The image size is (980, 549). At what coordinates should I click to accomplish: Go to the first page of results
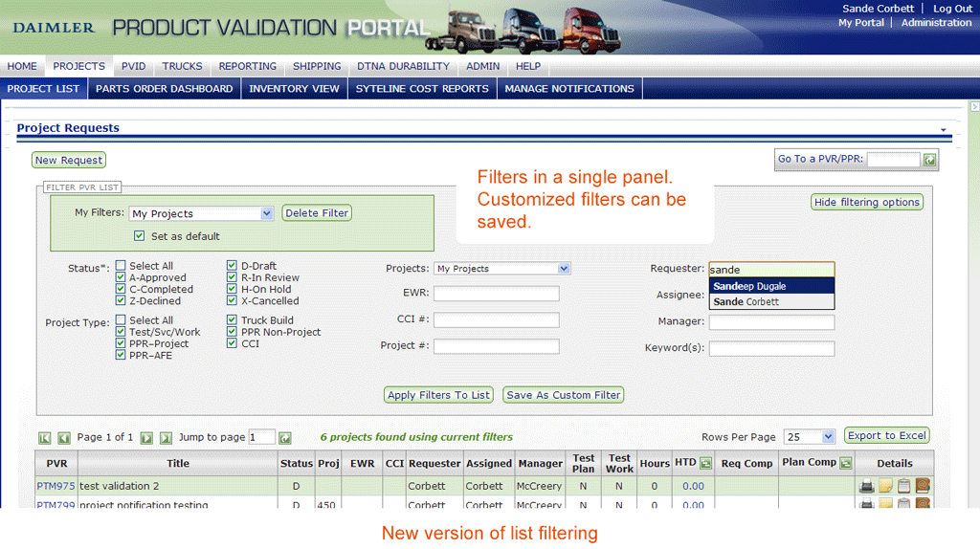click(x=44, y=438)
